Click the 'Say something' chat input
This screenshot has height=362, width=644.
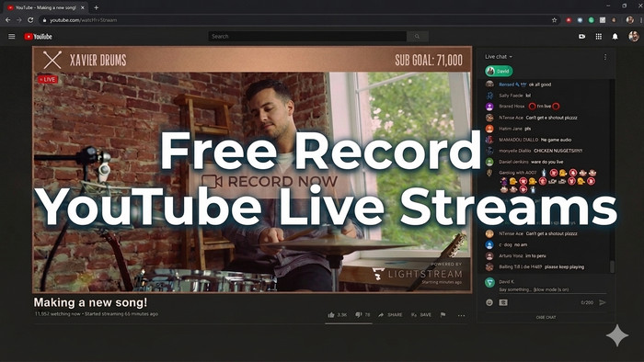[552, 289]
